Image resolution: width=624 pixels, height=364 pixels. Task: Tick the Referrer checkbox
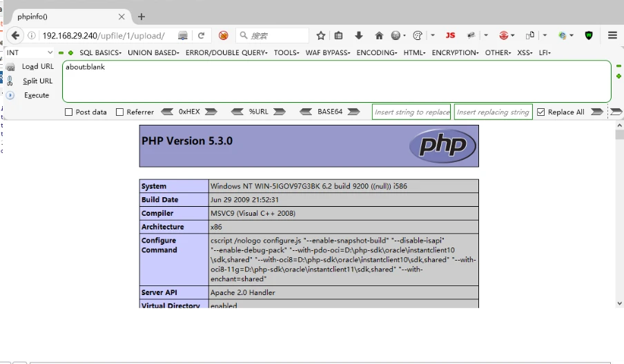(120, 112)
